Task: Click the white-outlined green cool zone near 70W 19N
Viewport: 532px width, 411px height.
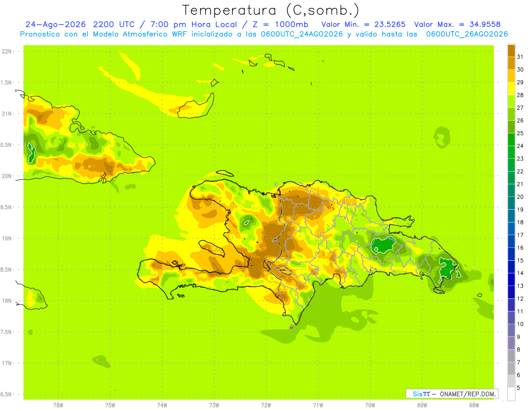Action: [x=383, y=244]
